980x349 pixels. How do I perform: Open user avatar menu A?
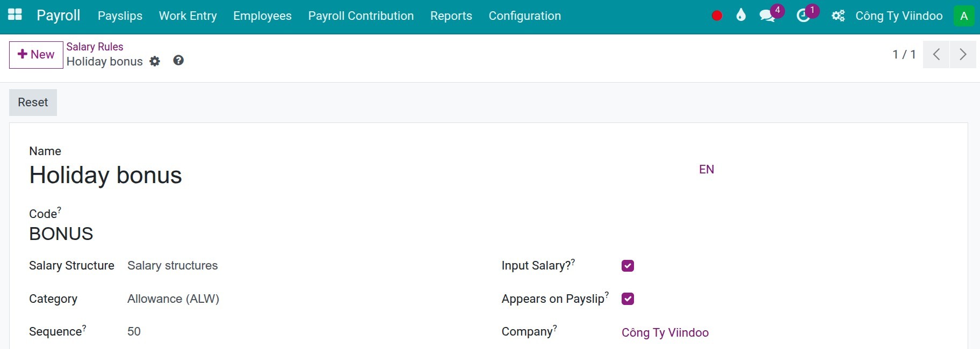(964, 16)
